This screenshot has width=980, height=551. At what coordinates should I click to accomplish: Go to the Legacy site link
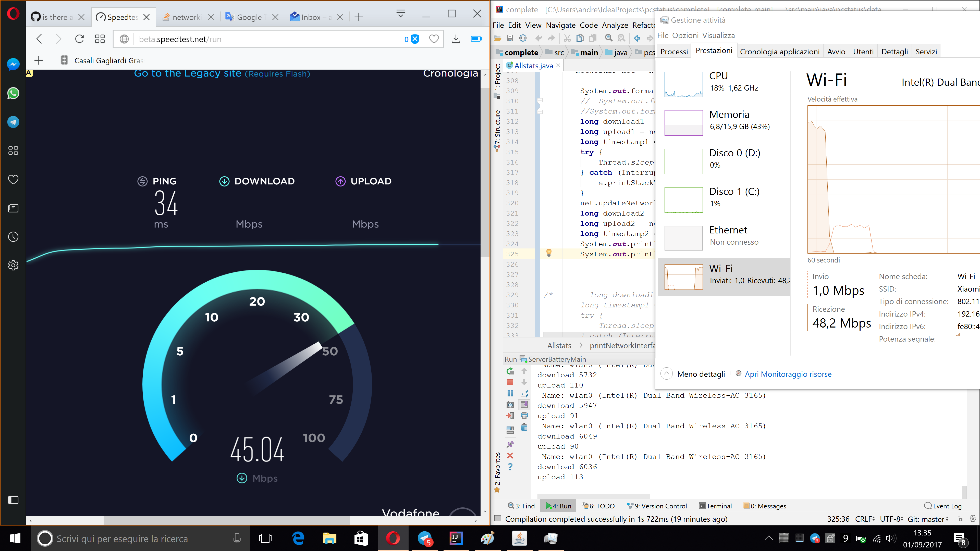222,73
